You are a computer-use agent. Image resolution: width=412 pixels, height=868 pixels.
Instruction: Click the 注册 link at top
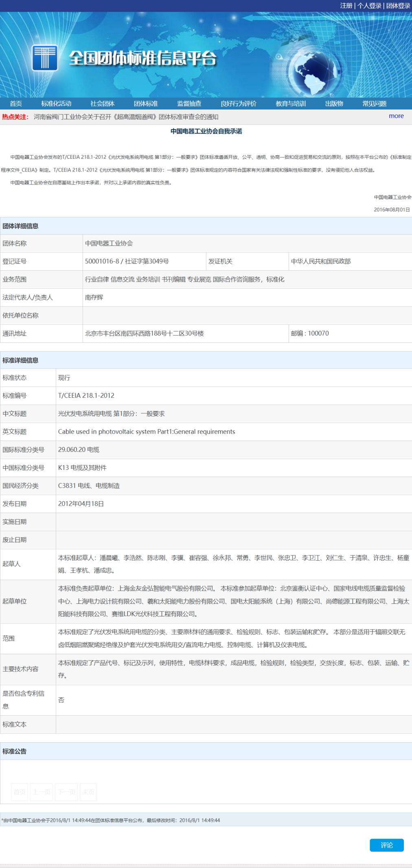pos(346,6)
